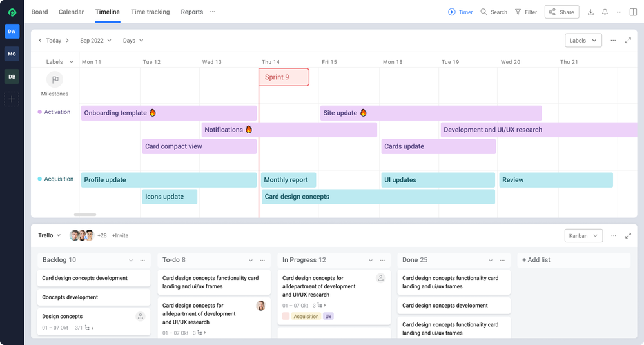Open the Onboarding template task bar

tap(169, 113)
